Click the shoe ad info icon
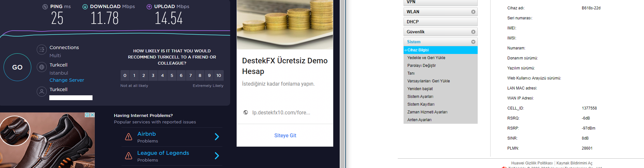The width and height of the screenshot is (644, 168). (87, 115)
